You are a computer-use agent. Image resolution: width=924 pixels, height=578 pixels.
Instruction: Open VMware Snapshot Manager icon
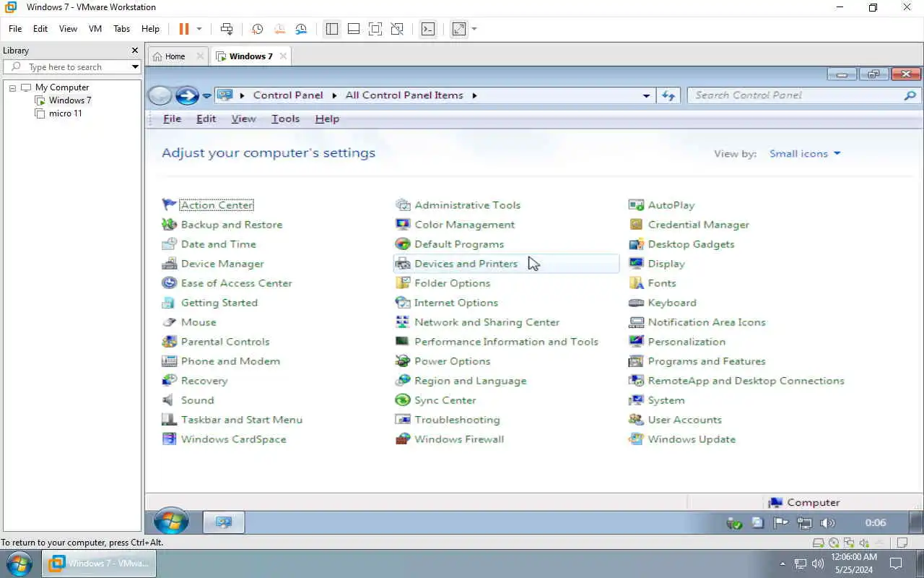(301, 29)
